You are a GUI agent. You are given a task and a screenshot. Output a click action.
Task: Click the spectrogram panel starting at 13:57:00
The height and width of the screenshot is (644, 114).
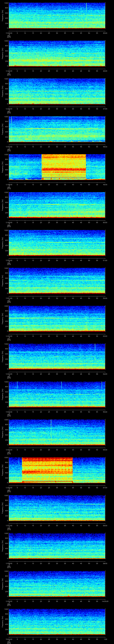(x=57, y=508)
